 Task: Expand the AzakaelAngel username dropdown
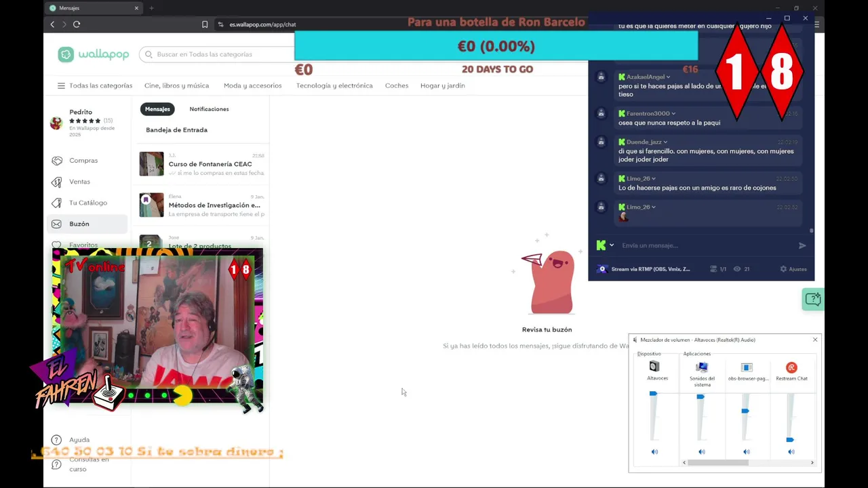(x=669, y=77)
